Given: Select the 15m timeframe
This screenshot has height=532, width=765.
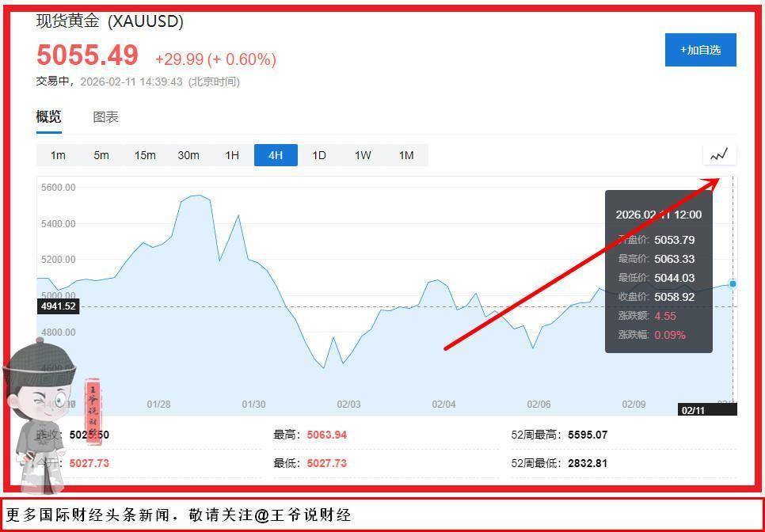Looking at the screenshot, I should pyautogui.click(x=145, y=155).
